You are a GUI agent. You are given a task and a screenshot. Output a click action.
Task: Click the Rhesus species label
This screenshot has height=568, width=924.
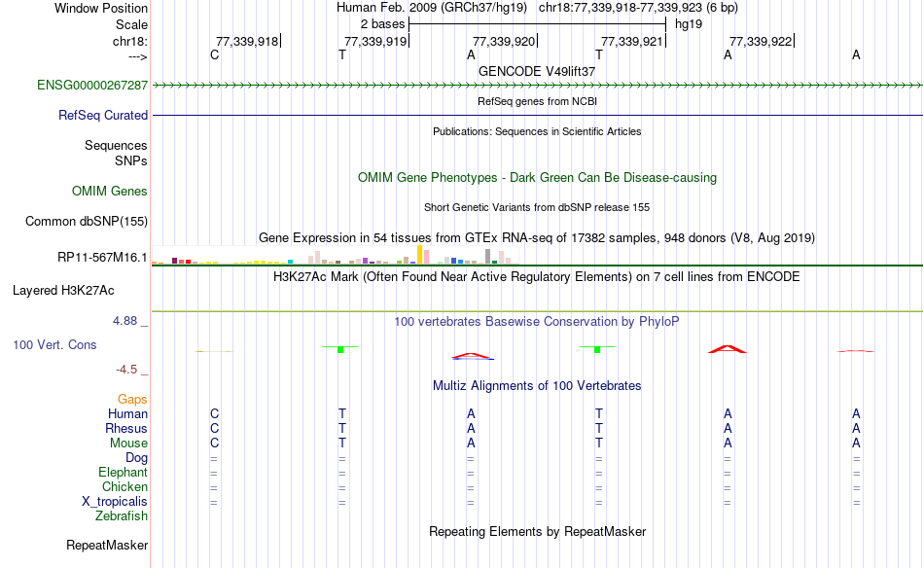point(126,428)
